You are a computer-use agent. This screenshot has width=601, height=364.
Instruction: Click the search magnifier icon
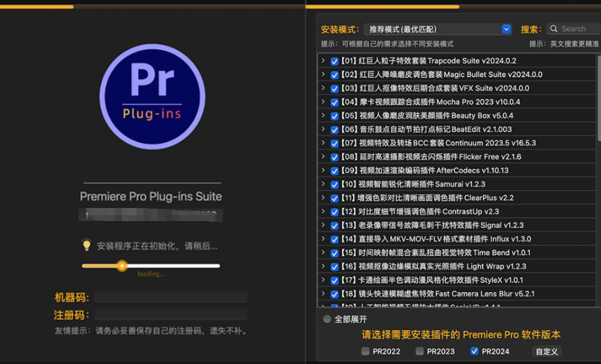tap(554, 29)
